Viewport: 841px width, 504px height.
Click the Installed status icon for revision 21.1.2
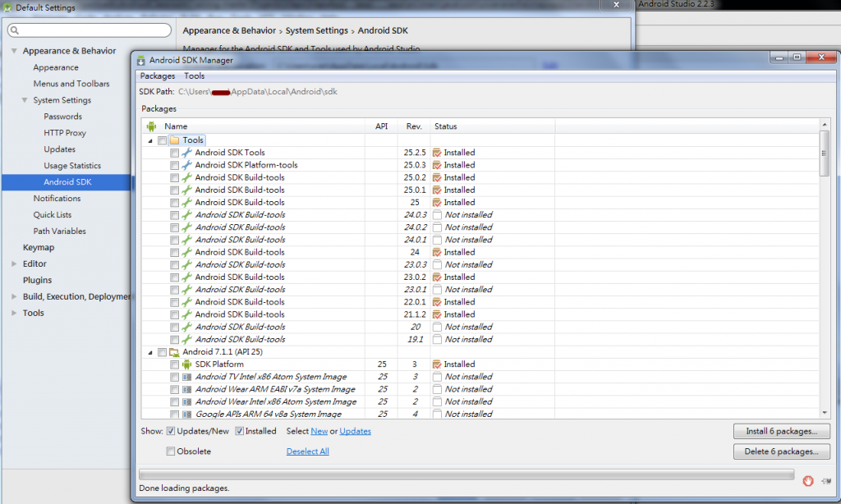pos(437,314)
